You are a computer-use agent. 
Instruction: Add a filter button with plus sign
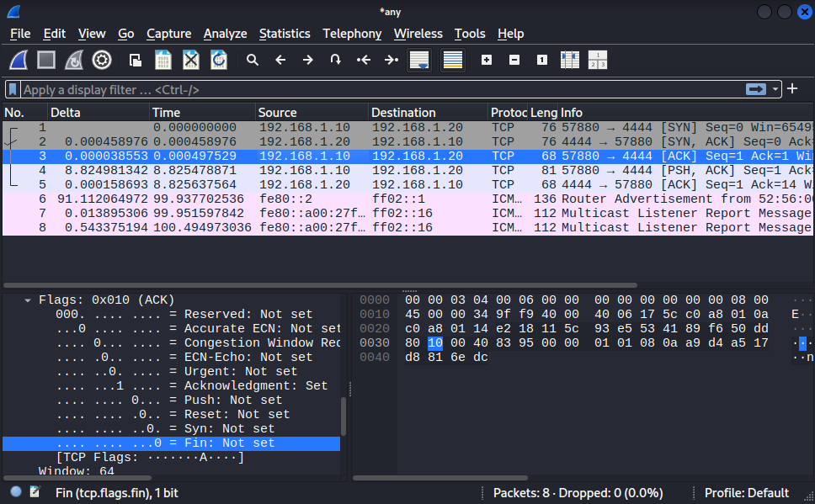tap(793, 88)
